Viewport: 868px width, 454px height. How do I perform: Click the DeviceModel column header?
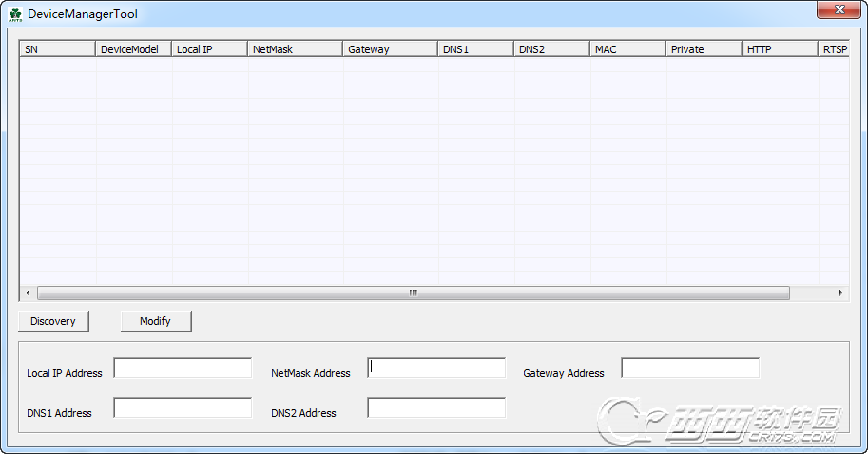pyautogui.click(x=134, y=48)
